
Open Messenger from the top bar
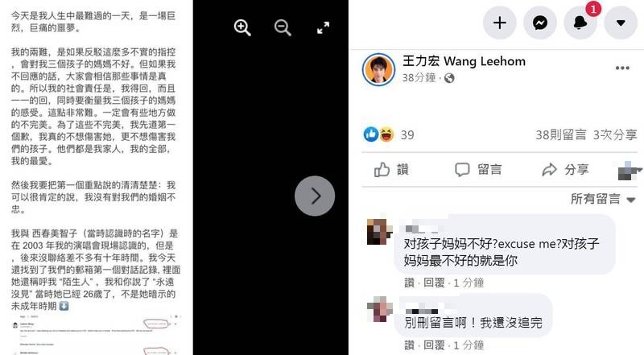[x=540, y=23]
